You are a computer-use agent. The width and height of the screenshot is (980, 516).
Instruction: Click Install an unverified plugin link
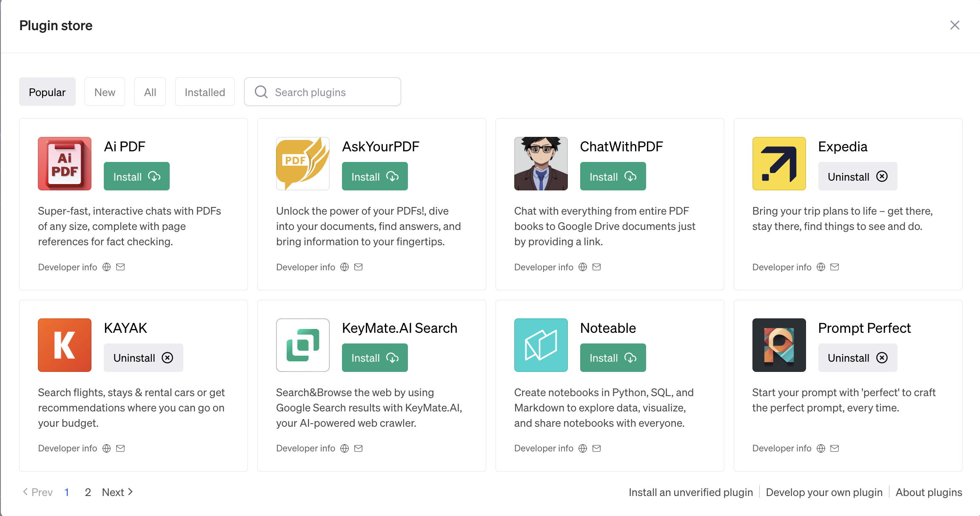pos(691,492)
